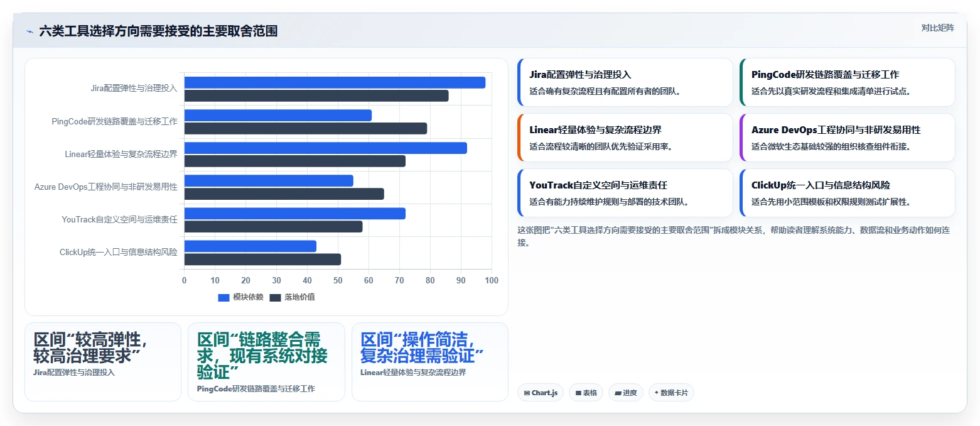980x426 pixels.
Task: Click the text 适合微软生态基础较强的组织核查组件衔接。
Action: pos(832,146)
